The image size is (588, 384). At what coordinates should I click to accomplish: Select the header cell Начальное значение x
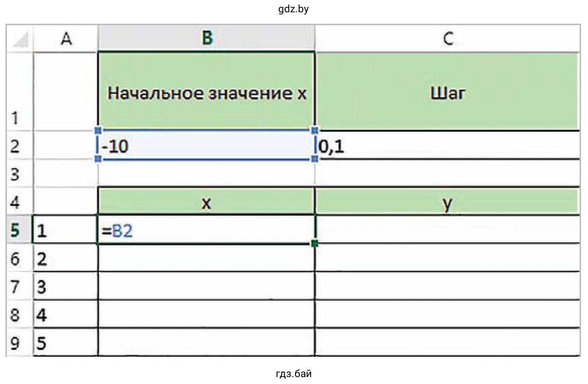click(x=207, y=91)
